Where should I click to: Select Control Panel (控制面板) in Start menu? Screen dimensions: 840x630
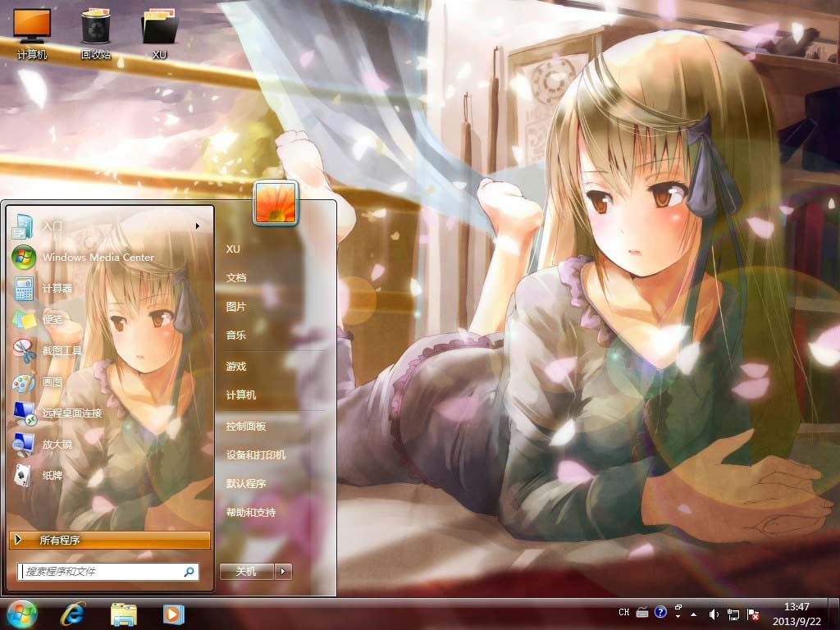[x=246, y=427]
